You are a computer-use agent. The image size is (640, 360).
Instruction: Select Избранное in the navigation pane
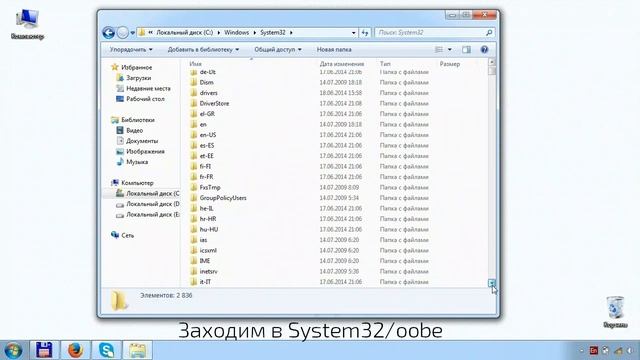(136, 67)
